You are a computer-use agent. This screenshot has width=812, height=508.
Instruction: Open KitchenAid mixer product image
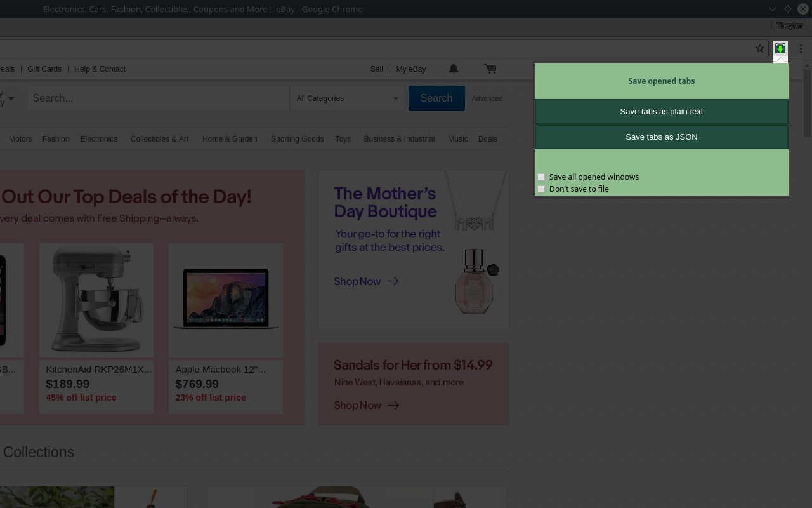click(96, 300)
